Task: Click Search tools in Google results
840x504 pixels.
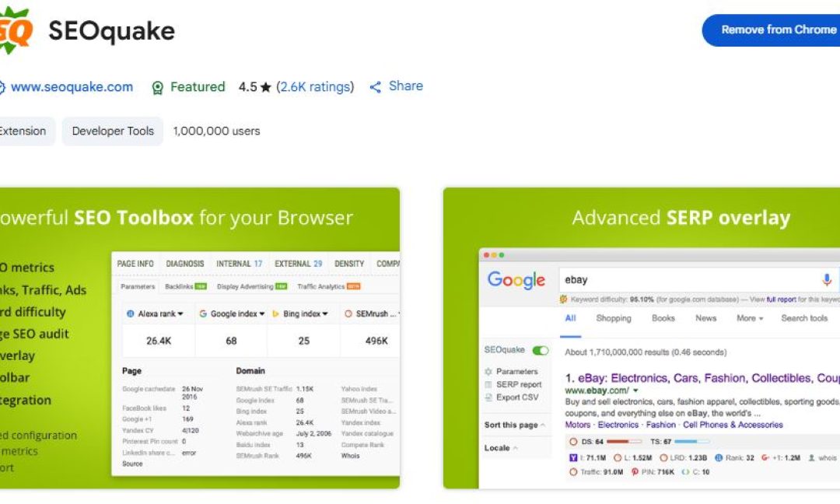Action: coord(804,318)
